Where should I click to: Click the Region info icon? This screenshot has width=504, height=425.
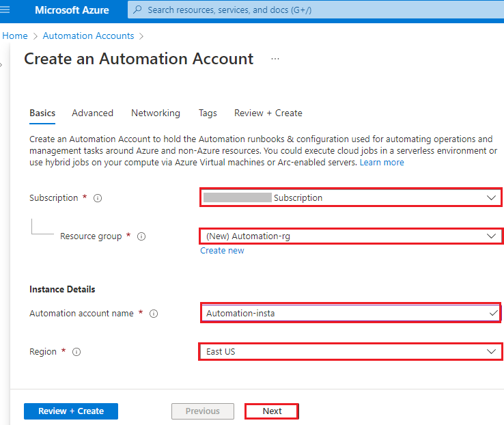click(76, 352)
